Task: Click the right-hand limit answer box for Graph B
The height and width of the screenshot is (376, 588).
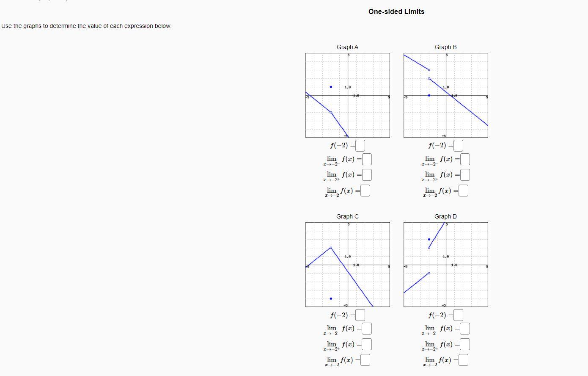Action: pyautogui.click(x=464, y=174)
